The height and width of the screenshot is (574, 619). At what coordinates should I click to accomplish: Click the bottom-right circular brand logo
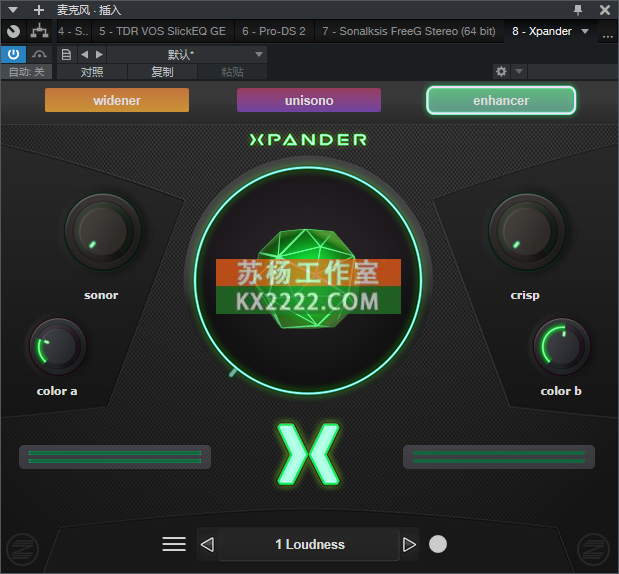pos(593,549)
